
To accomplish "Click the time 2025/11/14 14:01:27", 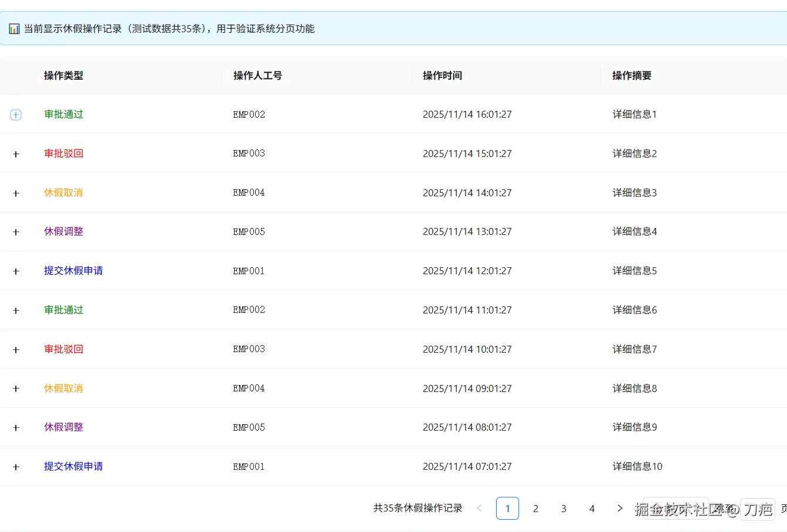I will tap(467, 193).
